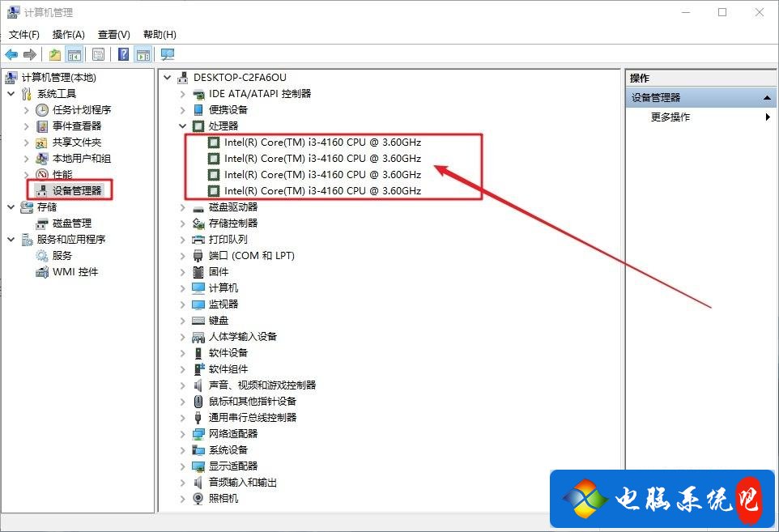779x532 pixels.
Task: Select 设备管理器 in the left tree
Action: point(76,191)
